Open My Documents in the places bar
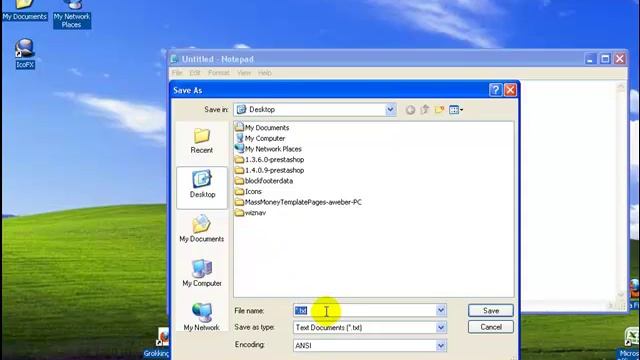 [x=202, y=229]
